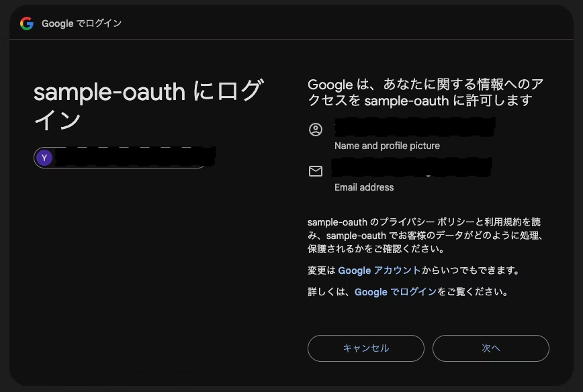Viewport: 583px width, 392px height.
Task: Click the envelope icon next to the email
Action: (x=316, y=170)
